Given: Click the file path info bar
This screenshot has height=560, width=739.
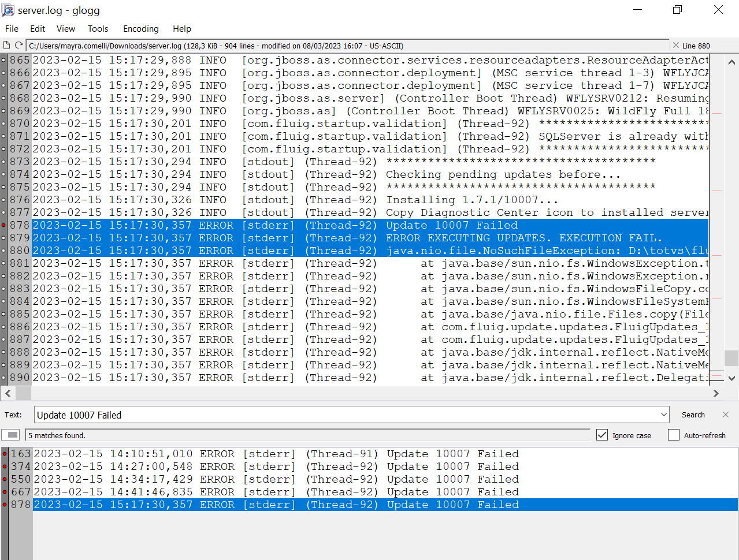Looking at the screenshot, I should [x=347, y=46].
